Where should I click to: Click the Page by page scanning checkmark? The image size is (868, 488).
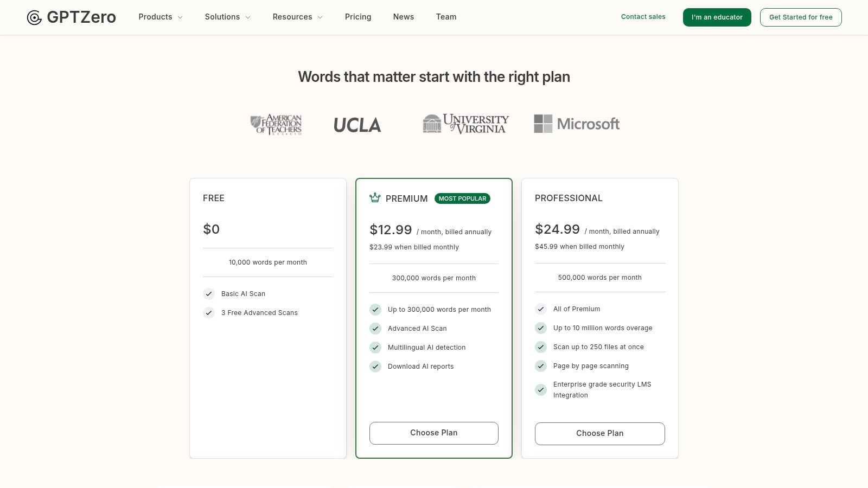coord(541,366)
